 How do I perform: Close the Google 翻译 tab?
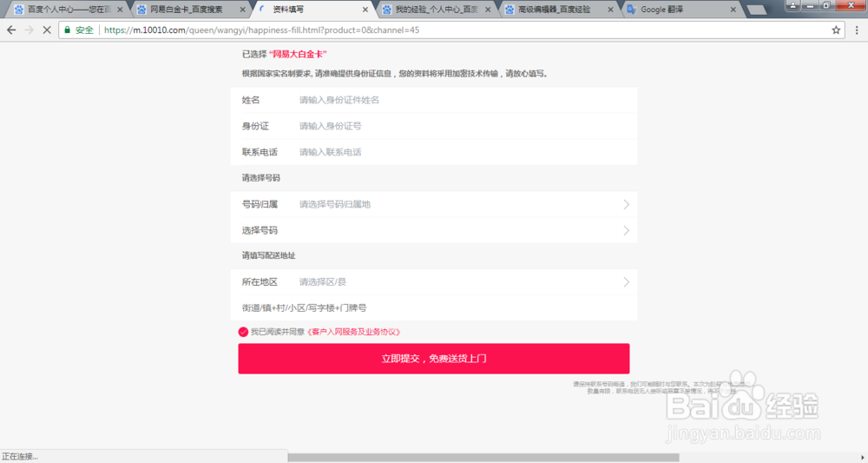[x=733, y=10]
